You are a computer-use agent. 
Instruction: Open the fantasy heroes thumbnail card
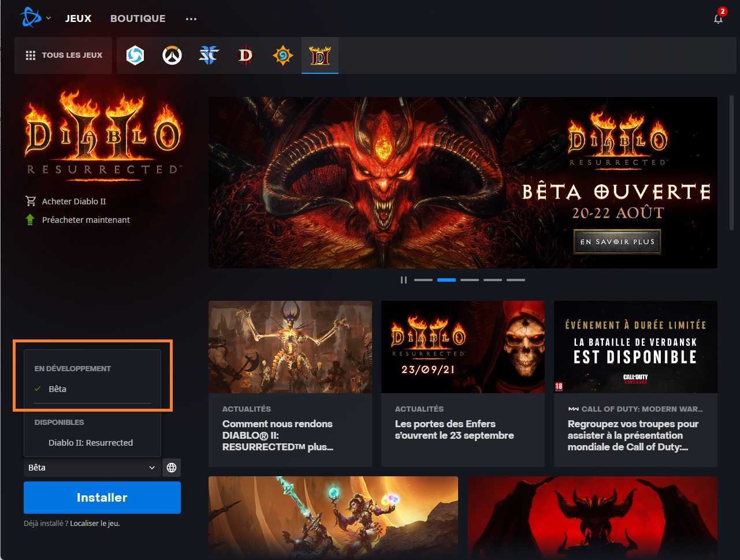[x=333, y=518]
